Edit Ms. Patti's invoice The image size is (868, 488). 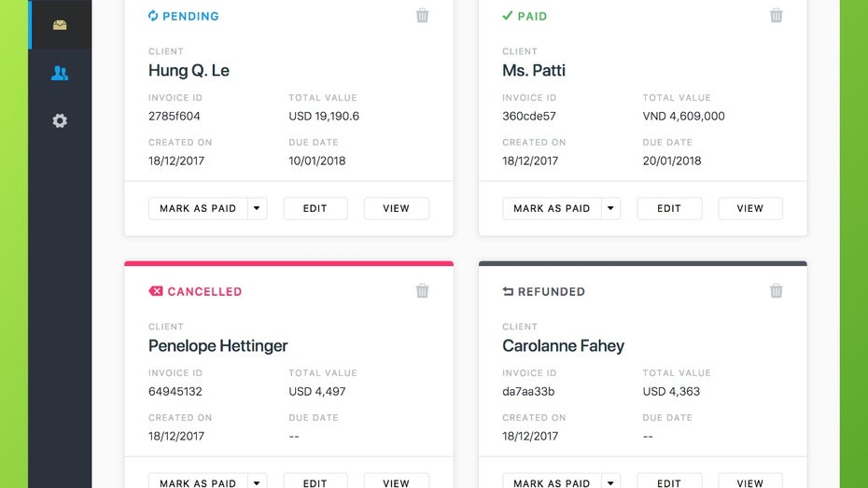pyautogui.click(x=669, y=208)
